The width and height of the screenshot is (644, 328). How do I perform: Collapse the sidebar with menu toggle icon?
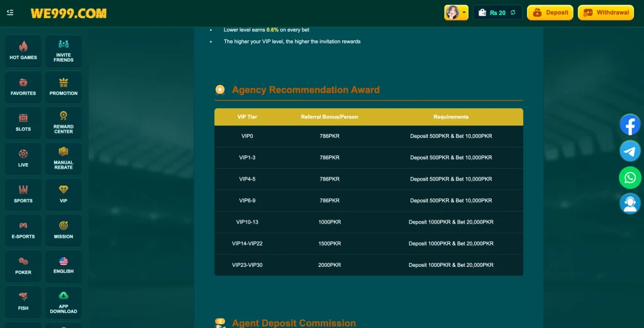pyautogui.click(x=10, y=13)
